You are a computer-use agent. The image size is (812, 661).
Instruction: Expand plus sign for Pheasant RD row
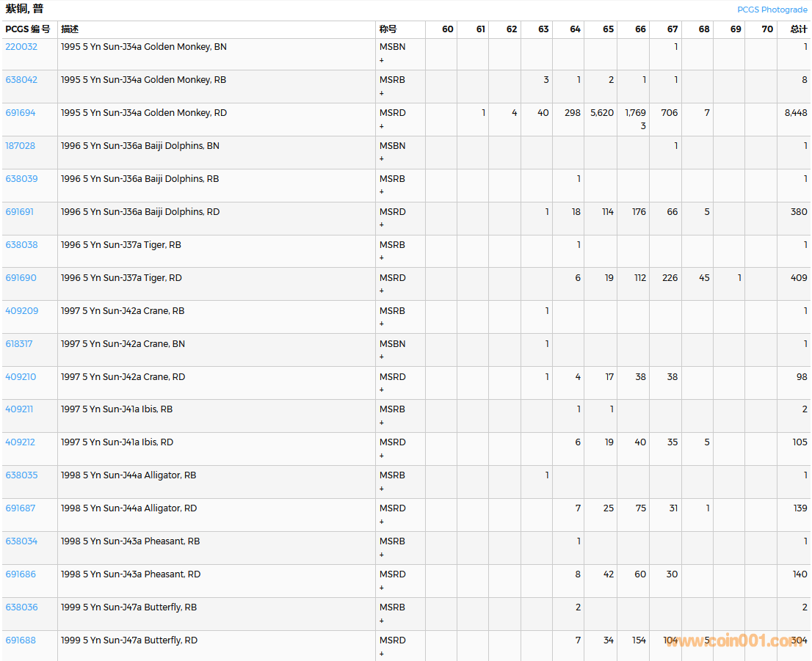382,588
